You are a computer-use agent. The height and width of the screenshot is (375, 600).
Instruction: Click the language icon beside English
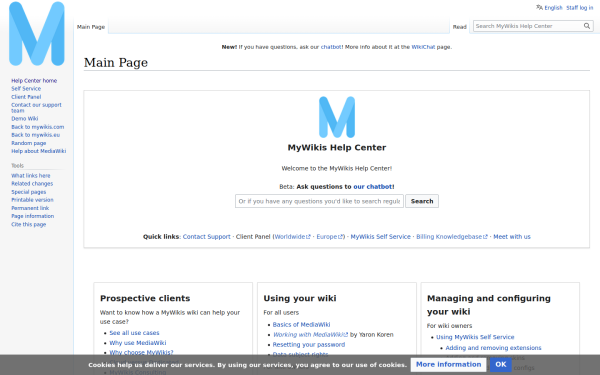[x=540, y=7]
